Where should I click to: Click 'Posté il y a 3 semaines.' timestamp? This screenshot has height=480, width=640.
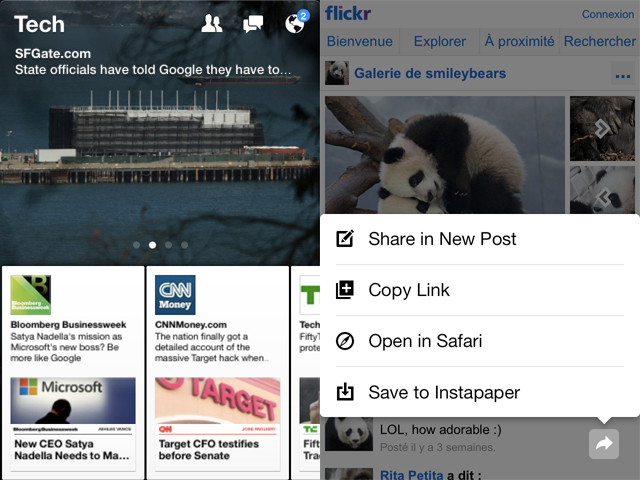[x=438, y=447]
